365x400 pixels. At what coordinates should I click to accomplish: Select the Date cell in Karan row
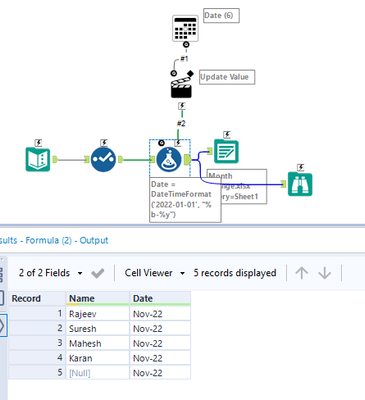160,358
